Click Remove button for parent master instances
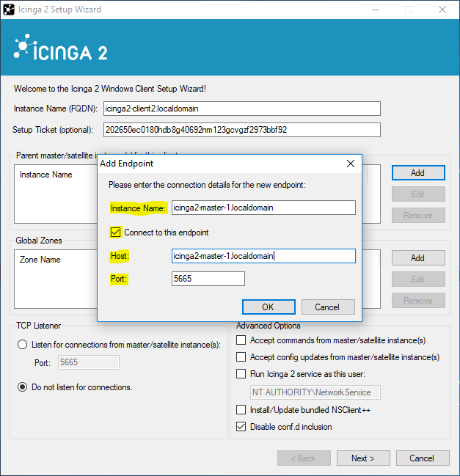 click(418, 215)
